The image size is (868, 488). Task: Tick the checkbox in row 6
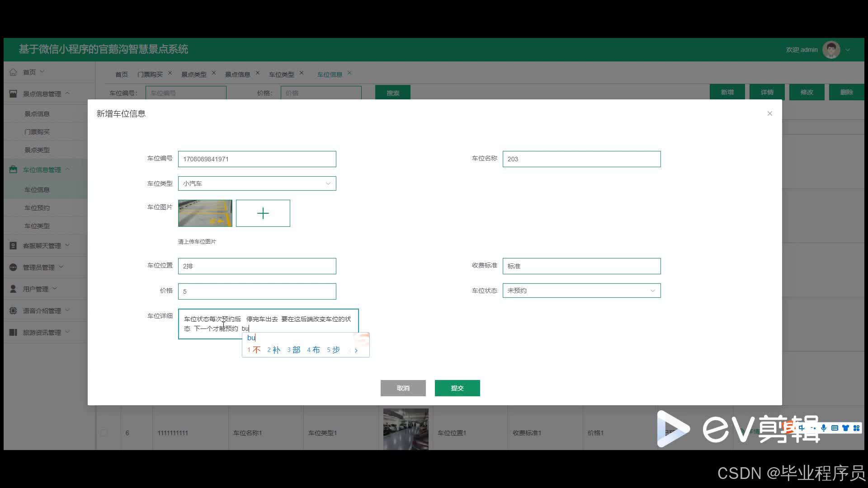coord(104,432)
